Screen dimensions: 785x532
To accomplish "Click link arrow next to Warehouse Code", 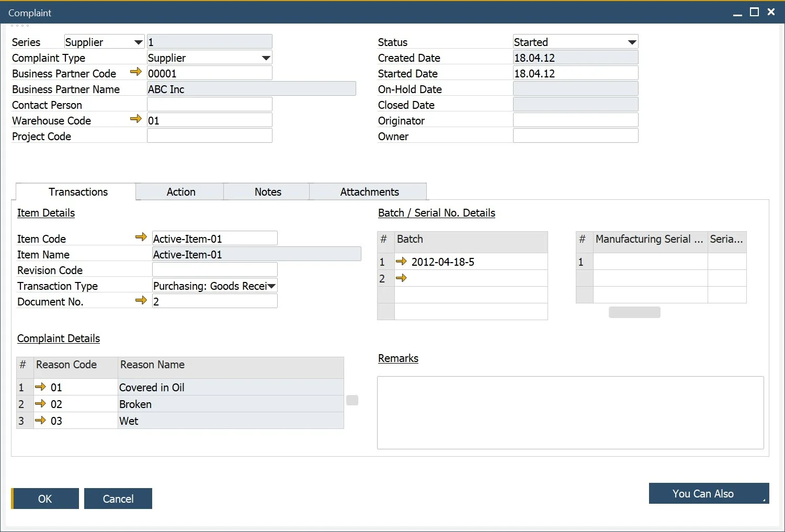I will tap(136, 119).
